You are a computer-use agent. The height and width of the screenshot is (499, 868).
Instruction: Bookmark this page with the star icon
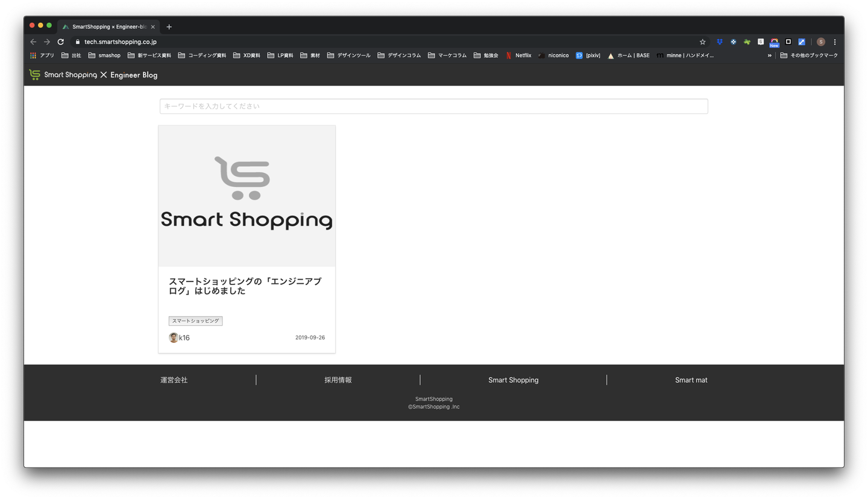[x=702, y=42]
